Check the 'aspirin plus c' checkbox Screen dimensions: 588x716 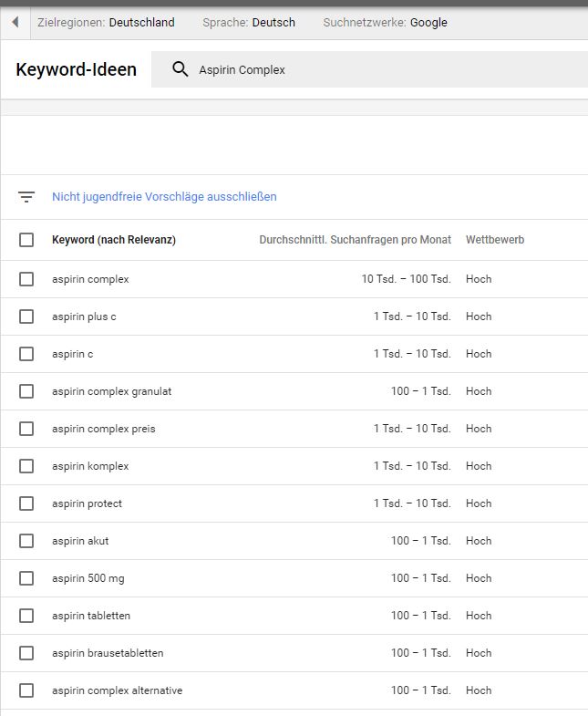26,316
